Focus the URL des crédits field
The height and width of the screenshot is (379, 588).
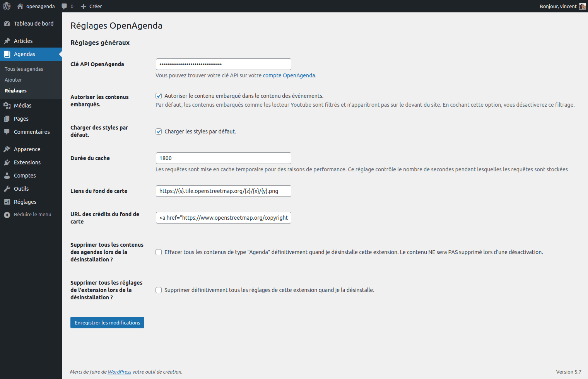tap(224, 218)
